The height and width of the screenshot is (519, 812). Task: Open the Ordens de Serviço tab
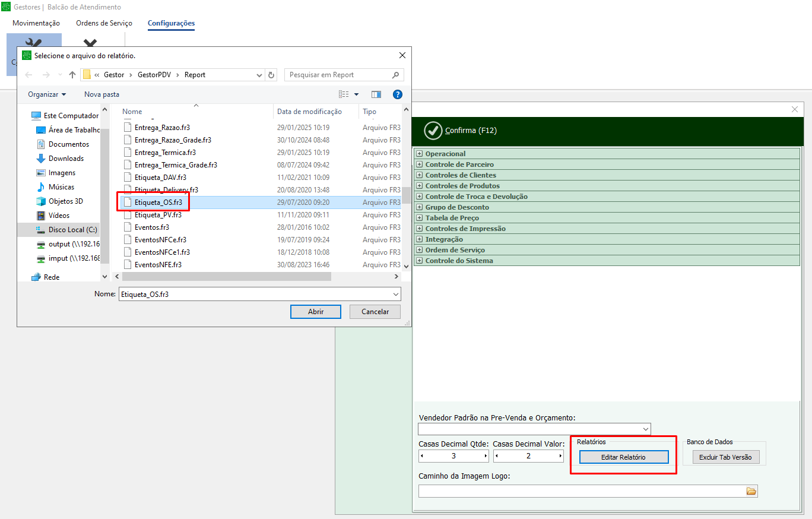104,23
